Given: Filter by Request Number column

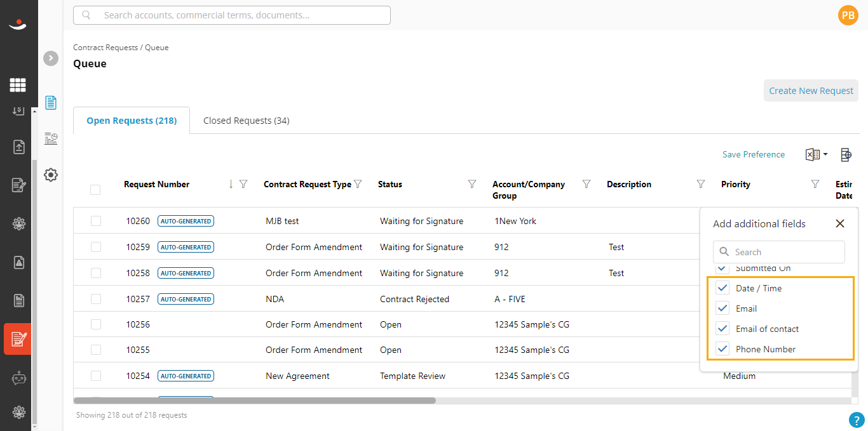Looking at the screenshot, I should tap(243, 184).
